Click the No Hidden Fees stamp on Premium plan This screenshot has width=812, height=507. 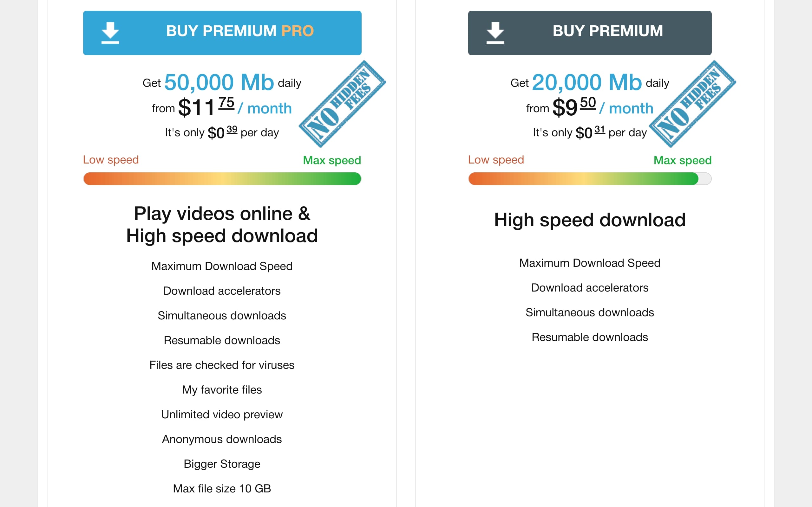[692, 104]
